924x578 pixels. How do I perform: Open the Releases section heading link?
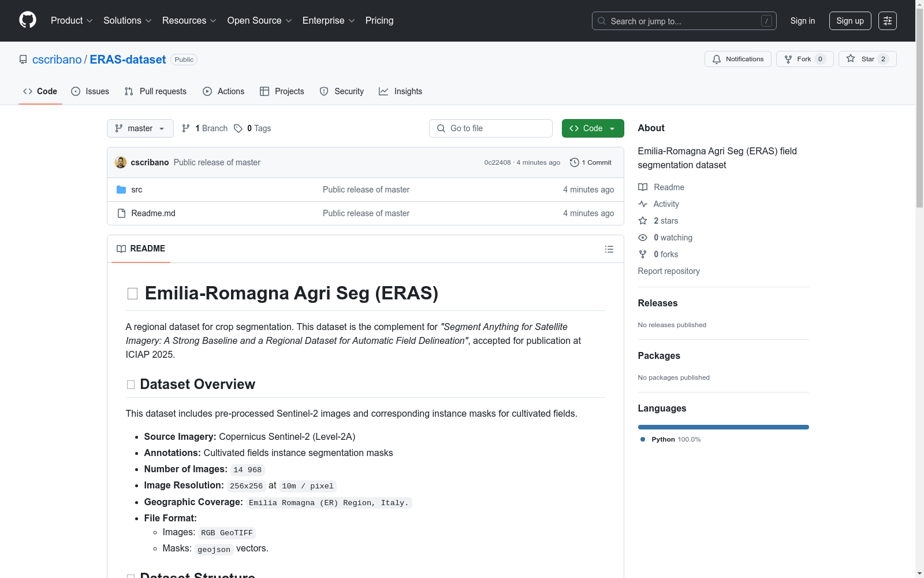658,303
